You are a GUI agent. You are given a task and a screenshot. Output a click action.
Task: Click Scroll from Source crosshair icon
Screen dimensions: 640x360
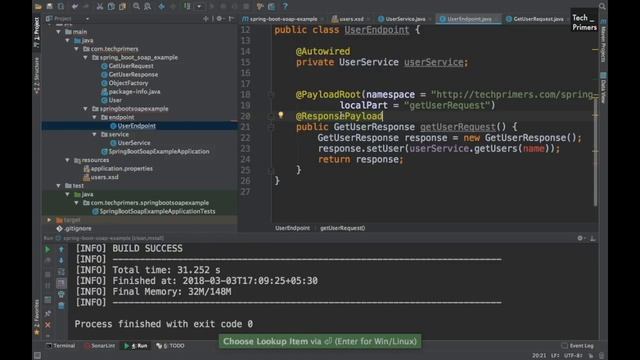tap(206, 19)
